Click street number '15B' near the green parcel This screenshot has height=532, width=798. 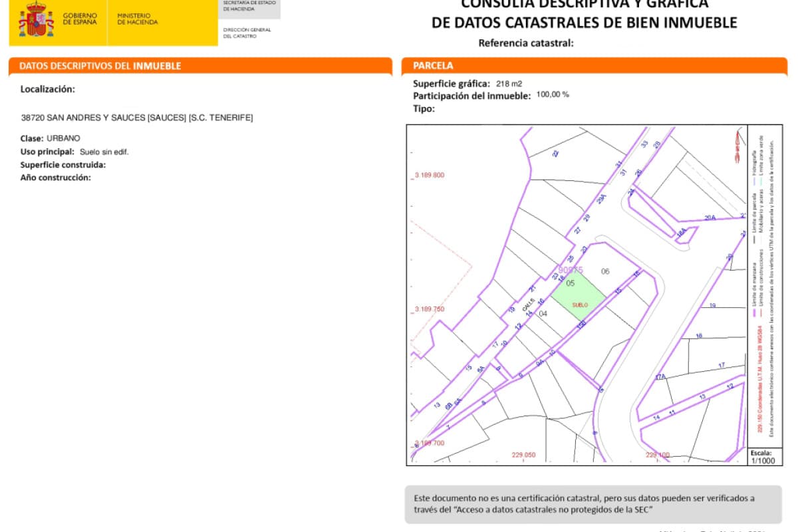coord(581,325)
